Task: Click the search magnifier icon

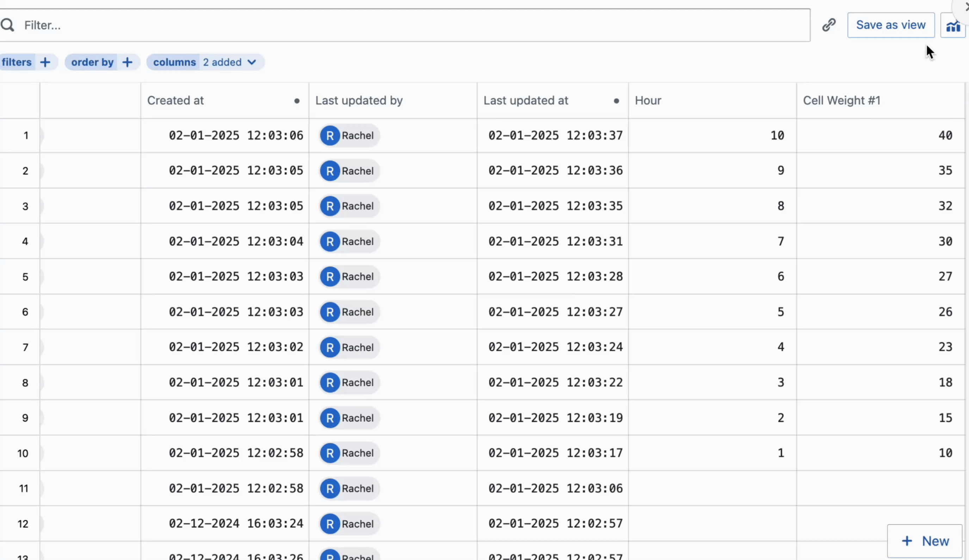Action: coord(7,25)
